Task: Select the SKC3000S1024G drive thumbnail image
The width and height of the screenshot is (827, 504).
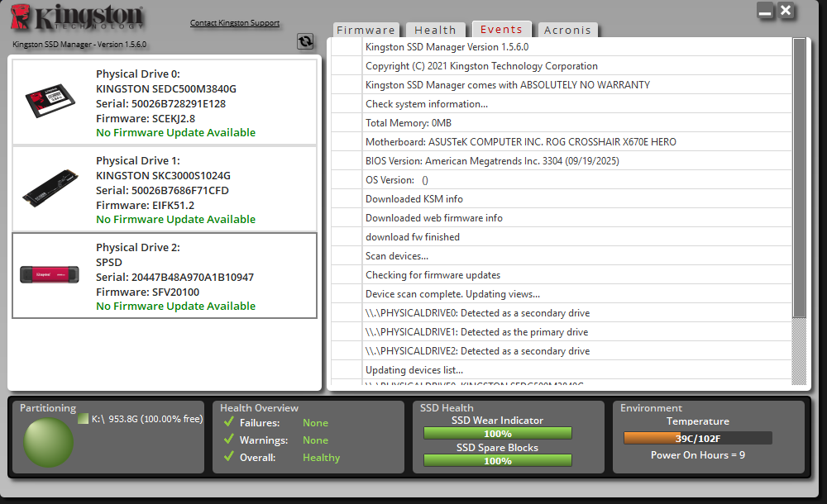Action: pyautogui.click(x=50, y=188)
